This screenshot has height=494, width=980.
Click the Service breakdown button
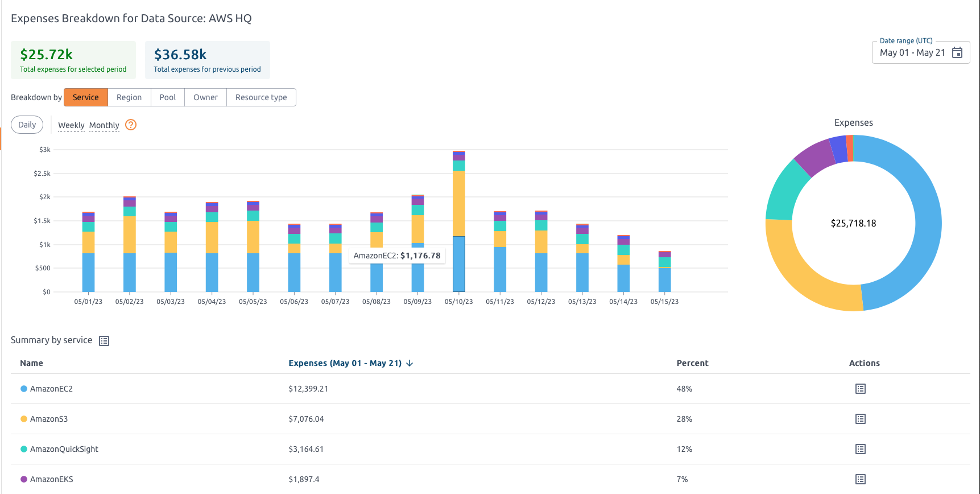coord(86,97)
